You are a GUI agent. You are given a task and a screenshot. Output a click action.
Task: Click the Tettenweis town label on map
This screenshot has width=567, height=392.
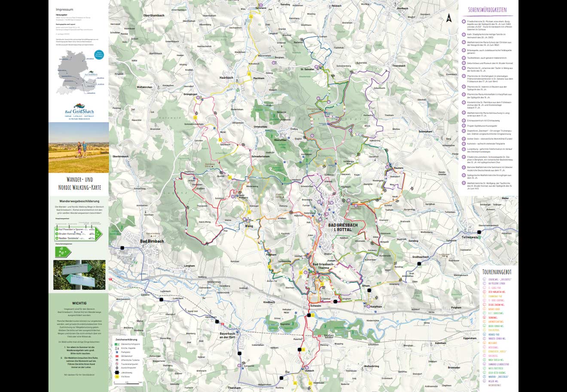(469, 237)
